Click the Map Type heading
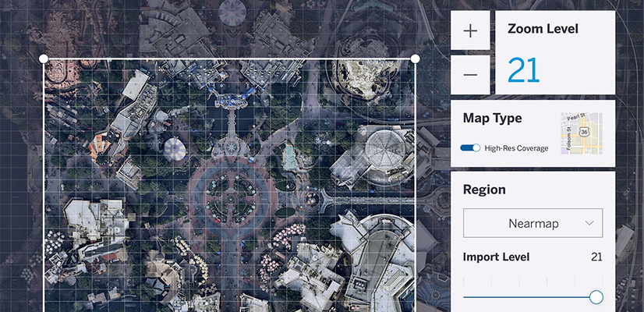644x312 pixels. tap(493, 119)
